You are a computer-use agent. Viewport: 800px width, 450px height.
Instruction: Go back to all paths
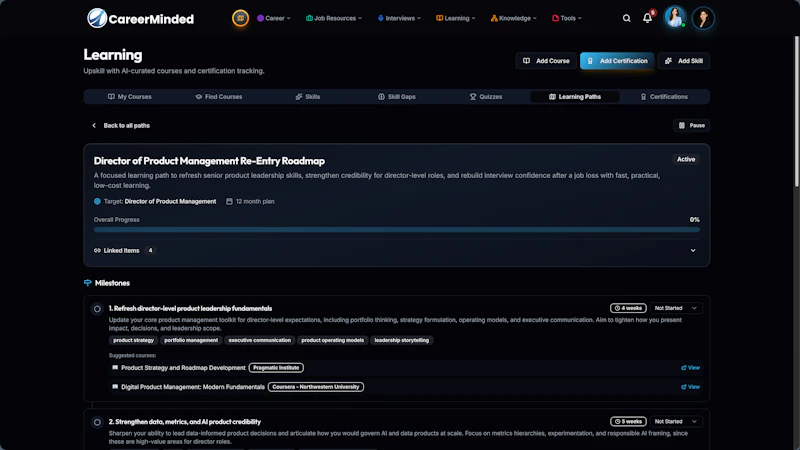click(x=121, y=126)
